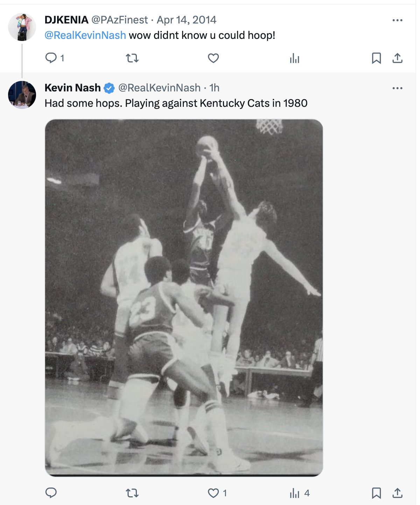View analytics for DJKENIA's tweet
This screenshot has height=505, width=420.
(295, 58)
